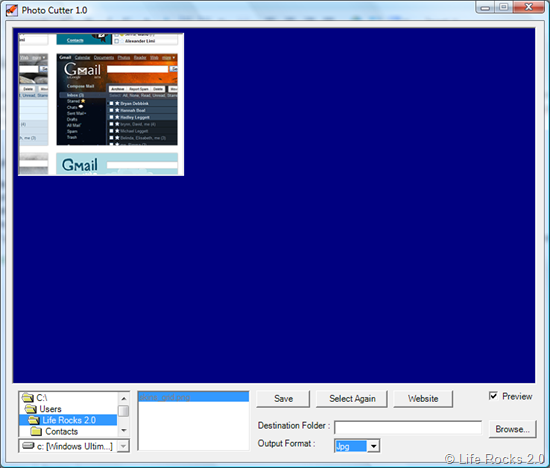Viewport: 550px width, 468px height.
Task: Click the loaded Gmail skins image preview
Action: coord(101,104)
